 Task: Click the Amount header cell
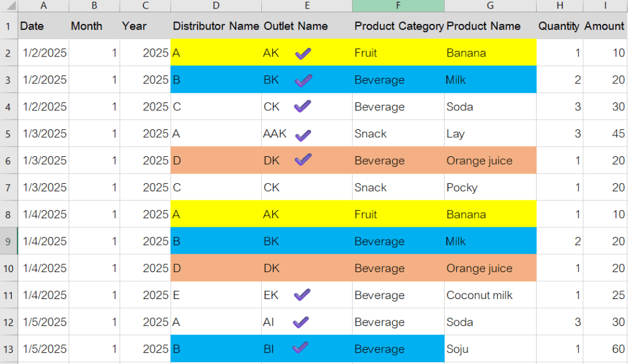[x=605, y=26]
